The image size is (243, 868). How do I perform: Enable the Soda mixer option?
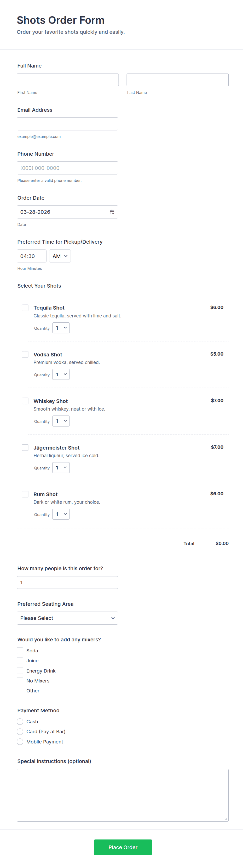click(x=20, y=651)
